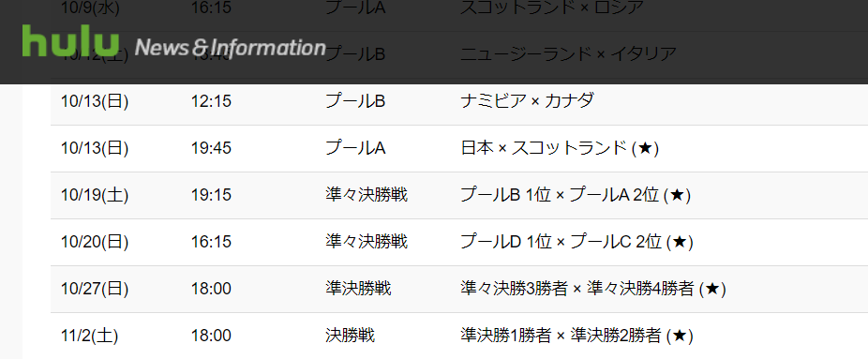Click the 準決勝1勝者 × 準決勝2勝者 text
The image size is (868, 359).
click(561, 336)
